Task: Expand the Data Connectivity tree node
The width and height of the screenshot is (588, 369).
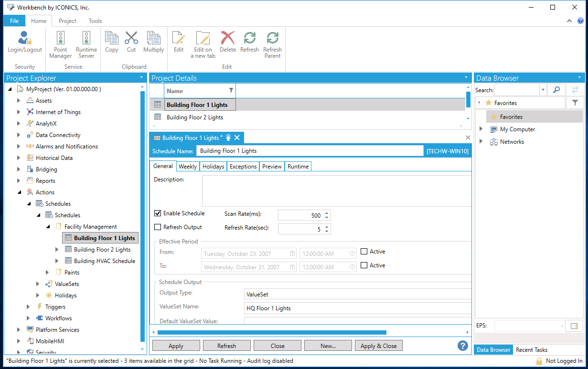Action: pos(19,135)
